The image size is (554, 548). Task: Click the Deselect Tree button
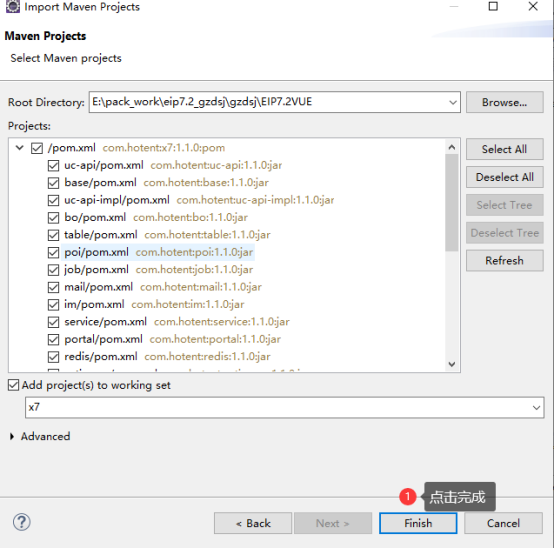[505, 233]
